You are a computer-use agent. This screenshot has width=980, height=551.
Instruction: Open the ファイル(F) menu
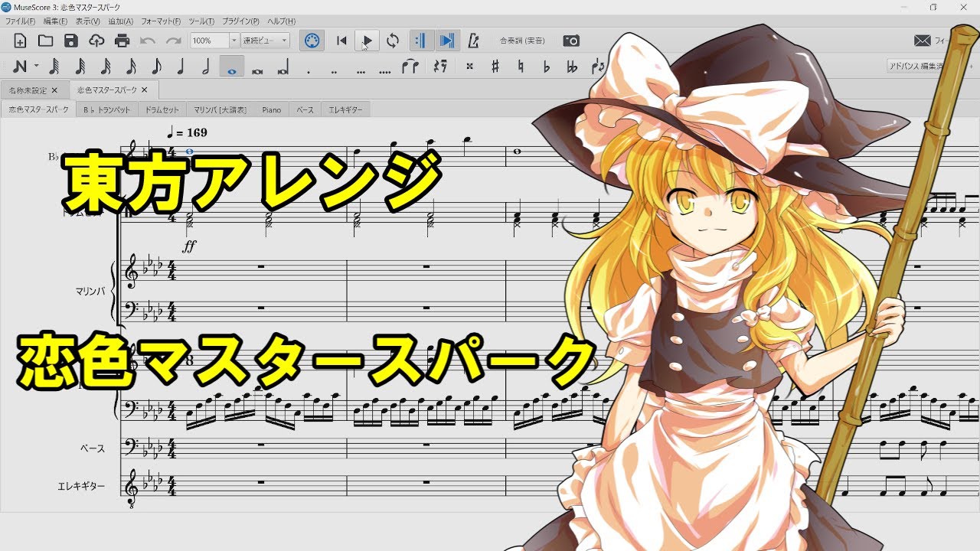tap(21, 21)
